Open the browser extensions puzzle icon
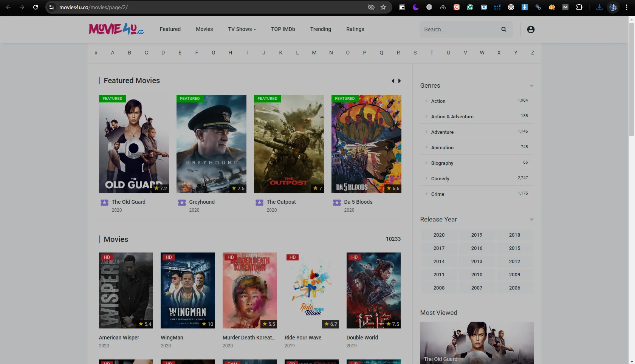 579,7
